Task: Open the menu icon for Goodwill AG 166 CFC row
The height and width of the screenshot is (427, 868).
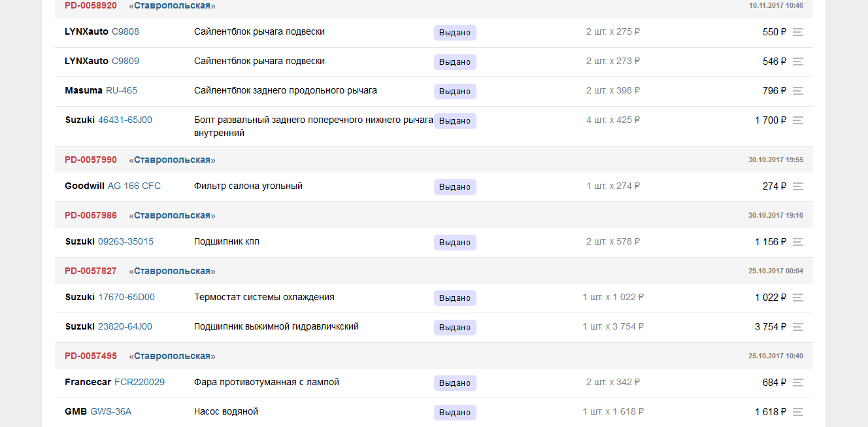Action: [797, 186]
